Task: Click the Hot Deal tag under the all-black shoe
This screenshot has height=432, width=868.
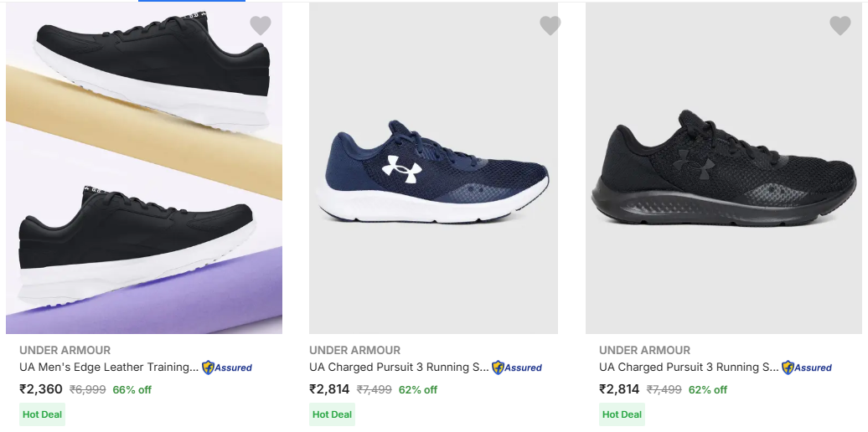Action: [622, 414]
